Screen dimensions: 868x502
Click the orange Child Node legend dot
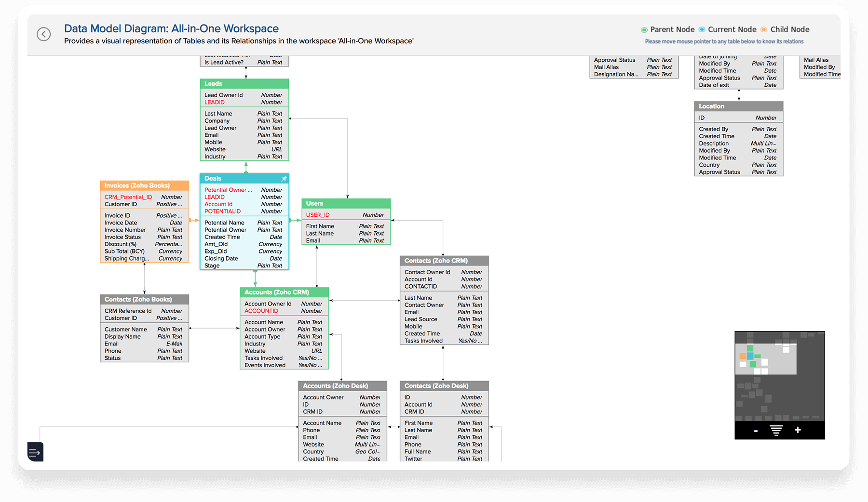pyautogui.click(x=764, y=30)
